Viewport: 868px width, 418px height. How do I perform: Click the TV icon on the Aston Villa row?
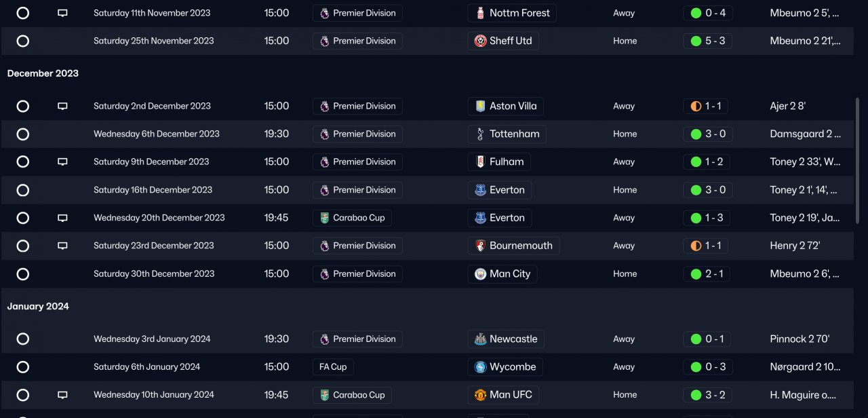[62, 107]
